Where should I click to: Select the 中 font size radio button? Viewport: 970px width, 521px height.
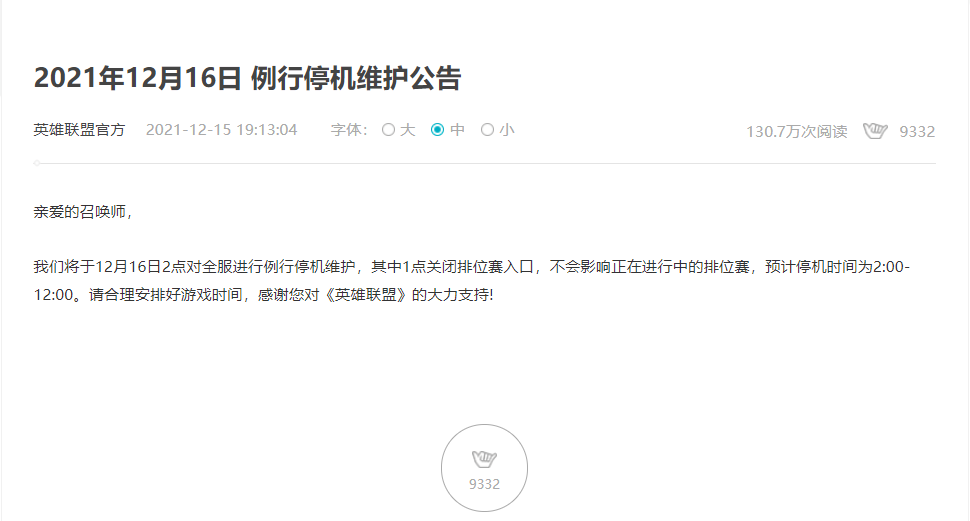[x=437, y=129]
